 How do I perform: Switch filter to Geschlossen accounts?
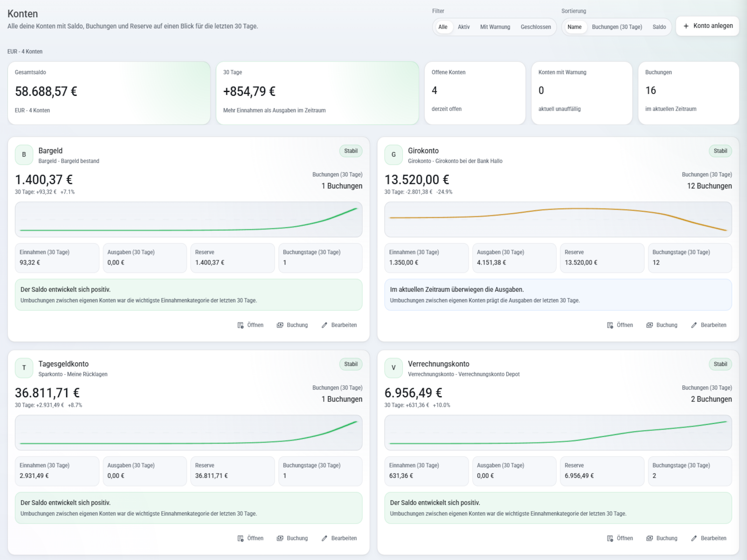536,27
